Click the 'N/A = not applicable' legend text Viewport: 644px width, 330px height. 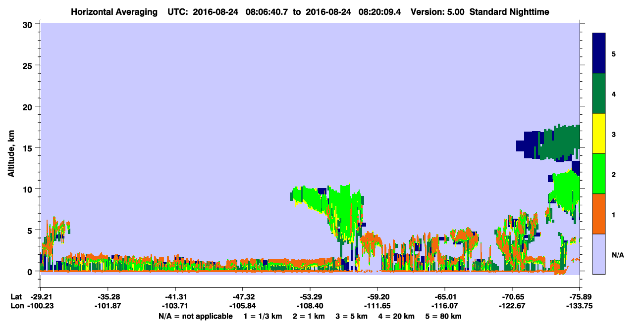click(x=196, y=316)
